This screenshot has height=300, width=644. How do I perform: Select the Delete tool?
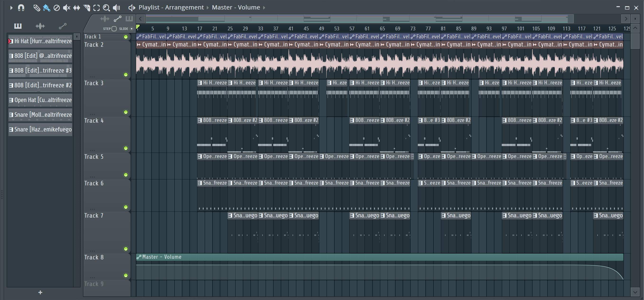click(x=56, y=8)
